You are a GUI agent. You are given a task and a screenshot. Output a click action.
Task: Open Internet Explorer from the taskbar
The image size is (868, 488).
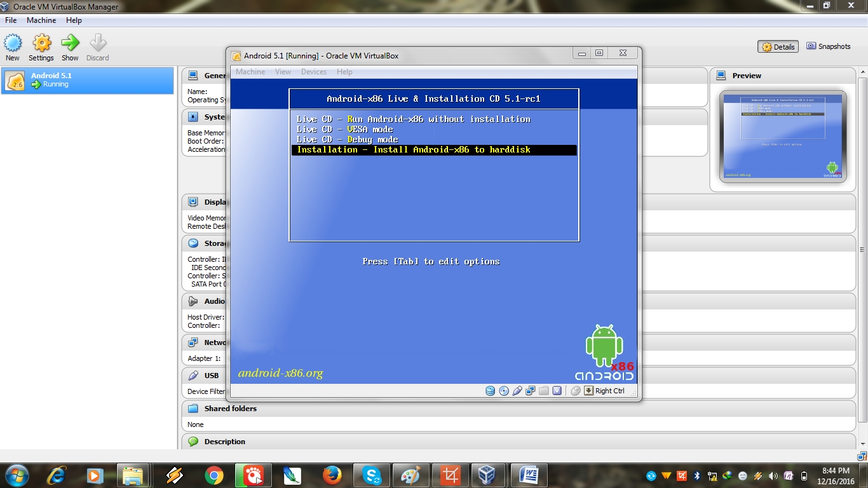[56, 475]
